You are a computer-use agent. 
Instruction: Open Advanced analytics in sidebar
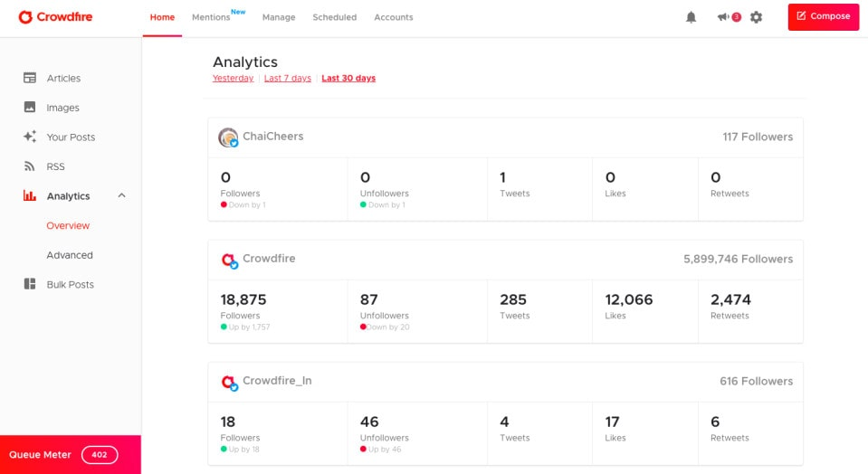pyautogui.click(x=70, y=255)
